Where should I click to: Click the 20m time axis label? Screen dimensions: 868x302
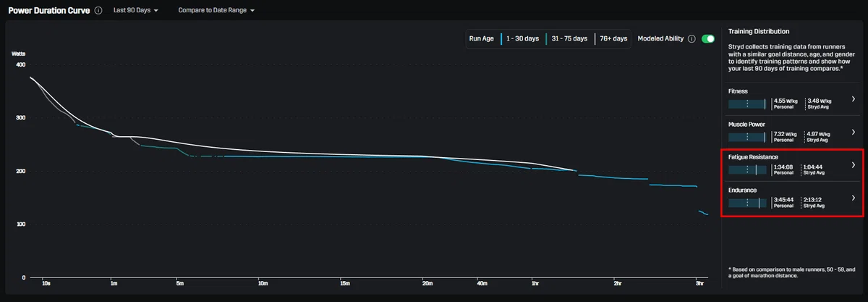tap(427, 283)
